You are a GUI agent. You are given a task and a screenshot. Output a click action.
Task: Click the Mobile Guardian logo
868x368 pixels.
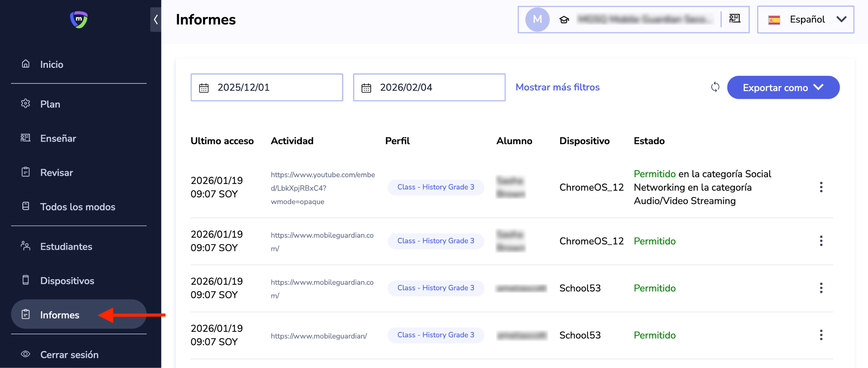click(78, 20)
